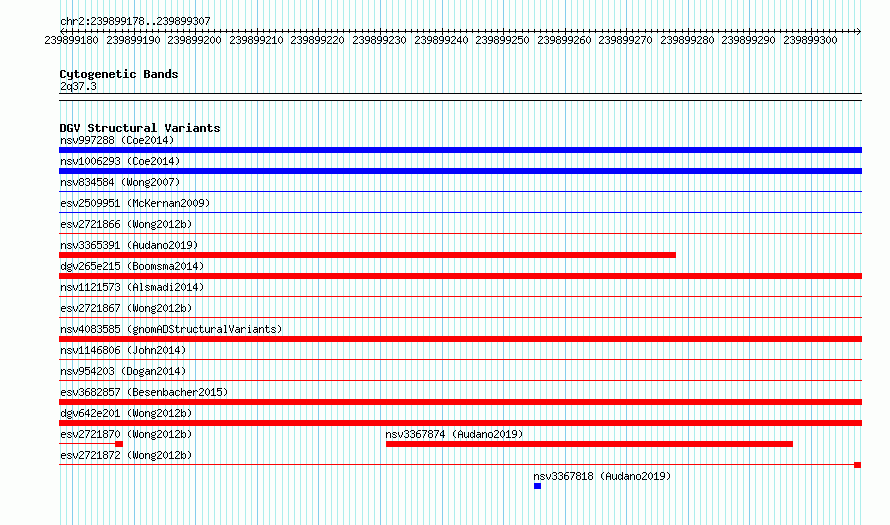Click the esv2509951 (McKernan2009) label
This screenshot has width=890, height=525.
click(x=135, y=203)
